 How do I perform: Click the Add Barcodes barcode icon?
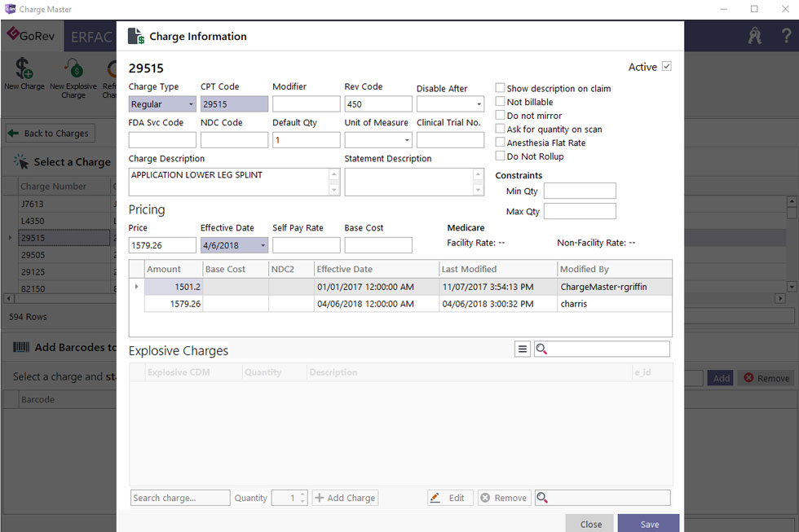pyautogui.click(x=21, y=347)
